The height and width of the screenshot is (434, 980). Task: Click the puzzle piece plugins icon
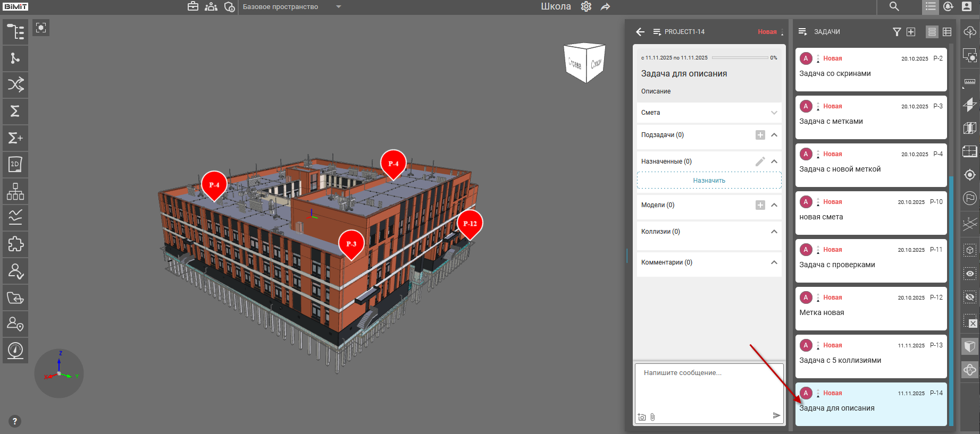point(15,244)
